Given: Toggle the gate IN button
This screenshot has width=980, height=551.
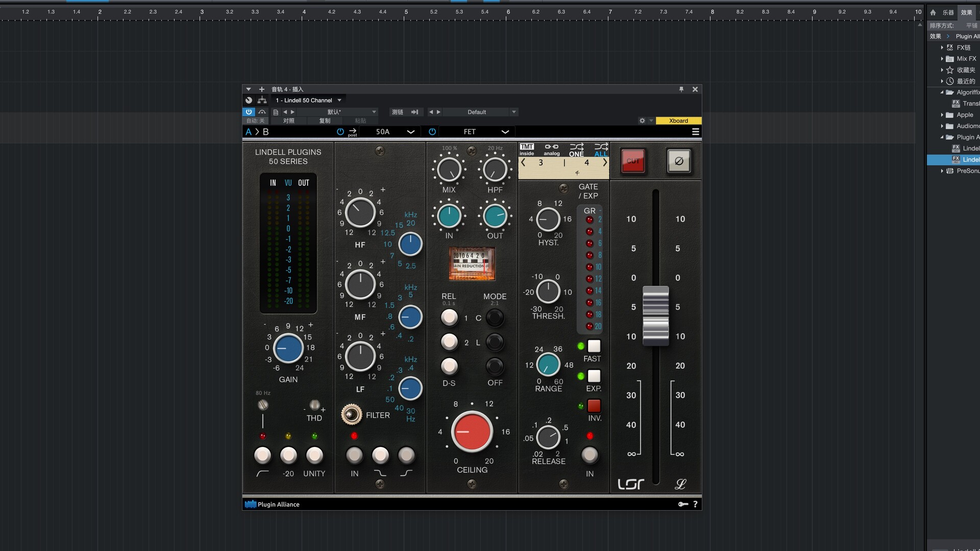Looking at the screenshot, I should tap(590, 455).
